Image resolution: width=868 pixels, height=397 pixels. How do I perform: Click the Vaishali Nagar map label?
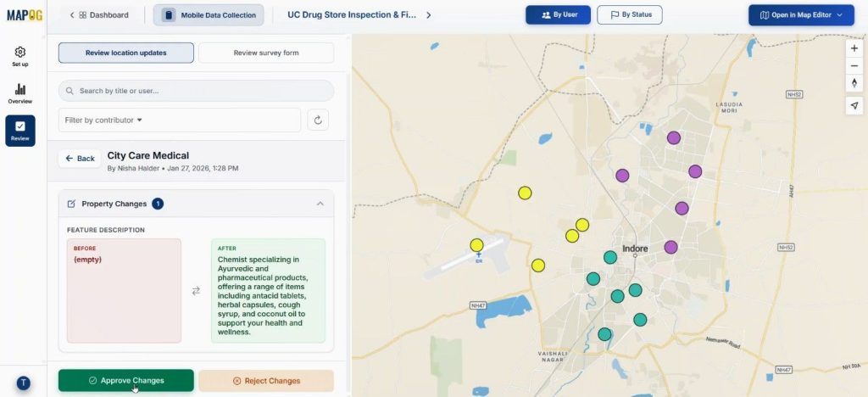click(x=553, y=356)
